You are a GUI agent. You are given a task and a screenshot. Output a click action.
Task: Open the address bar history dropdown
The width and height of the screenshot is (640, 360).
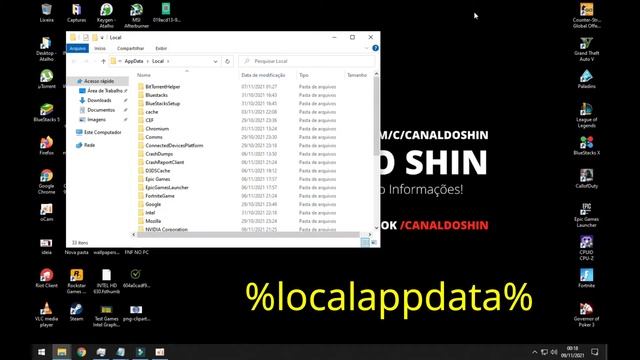click(x=215, y=61)
